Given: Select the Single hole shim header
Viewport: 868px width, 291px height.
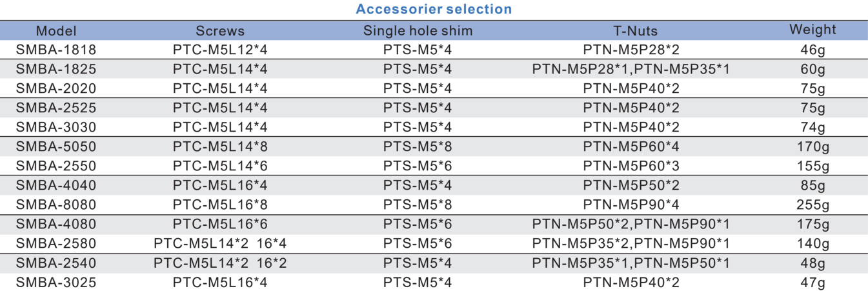Looking at the screenshot, I should [x=418, y=30].
